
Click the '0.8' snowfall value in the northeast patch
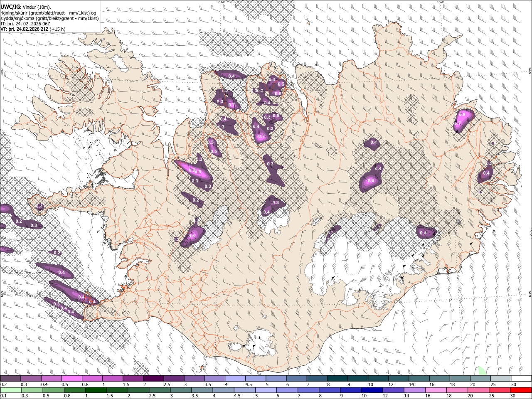click(461, 114)
